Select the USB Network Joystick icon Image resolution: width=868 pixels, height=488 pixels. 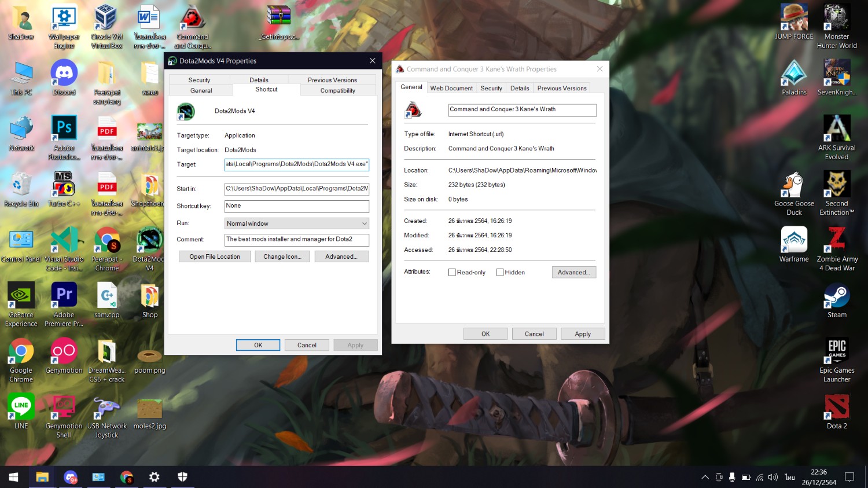click(x=106, y=416)
